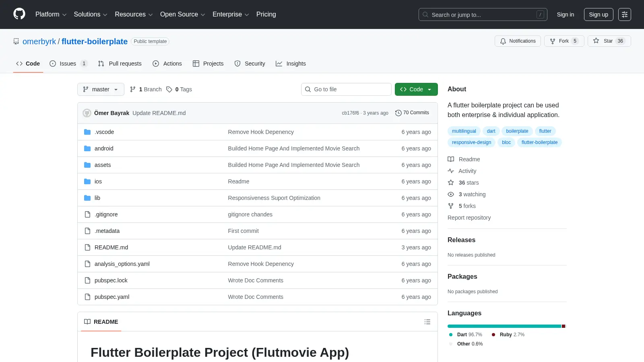Image resolution: width=644 pixels, height=362 pixels.
Task: Click the assets folder icon
Action: coord(87,165)
